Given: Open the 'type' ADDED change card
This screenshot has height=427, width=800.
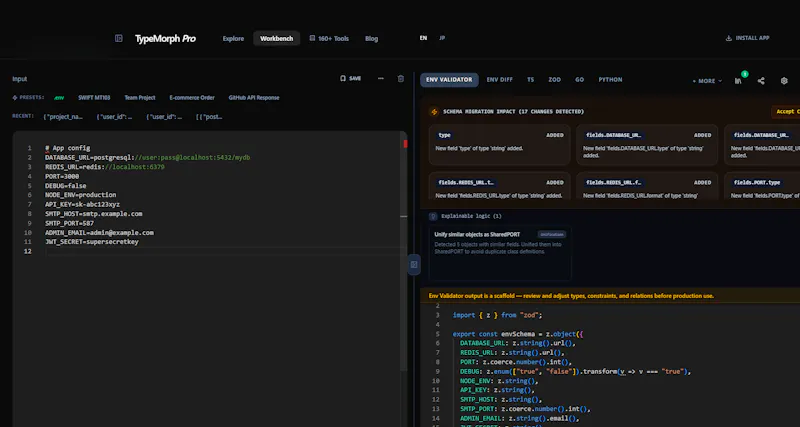Looking at the screenshot, I should [x=499, y=144].
